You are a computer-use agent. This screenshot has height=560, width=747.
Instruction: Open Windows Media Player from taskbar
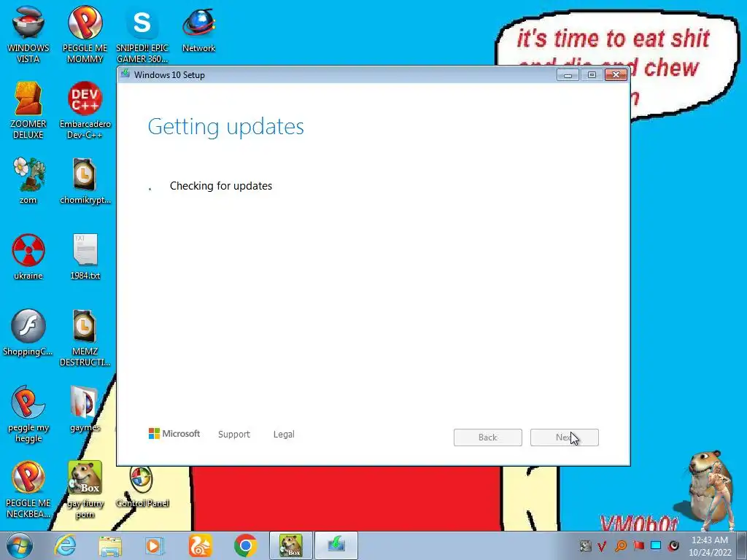click(153, 545)
